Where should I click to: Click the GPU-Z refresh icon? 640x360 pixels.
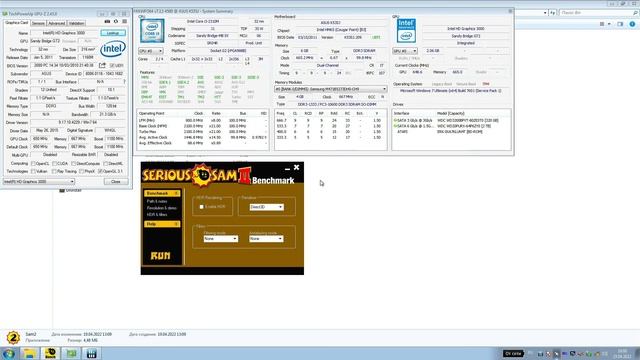coord(116,21)
